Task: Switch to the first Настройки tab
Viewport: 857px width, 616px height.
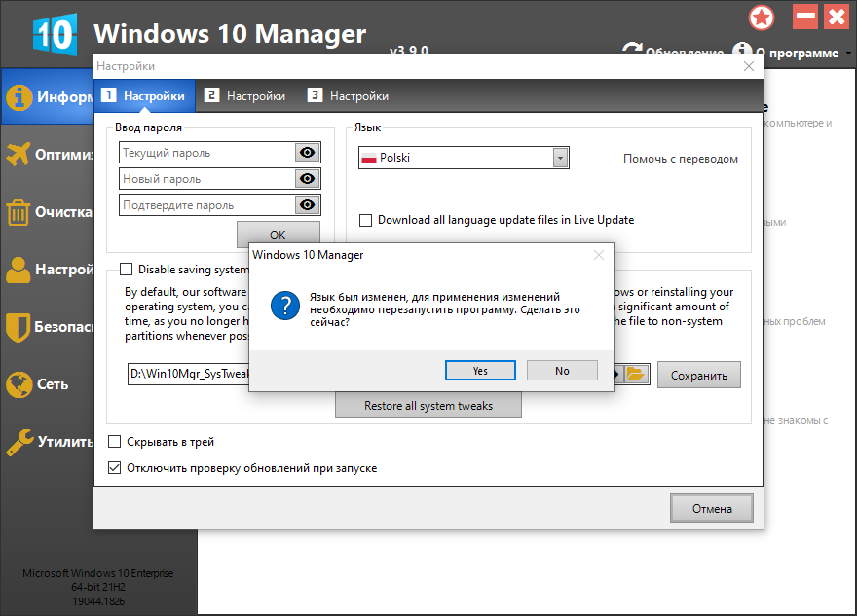Action: [144, 96]
